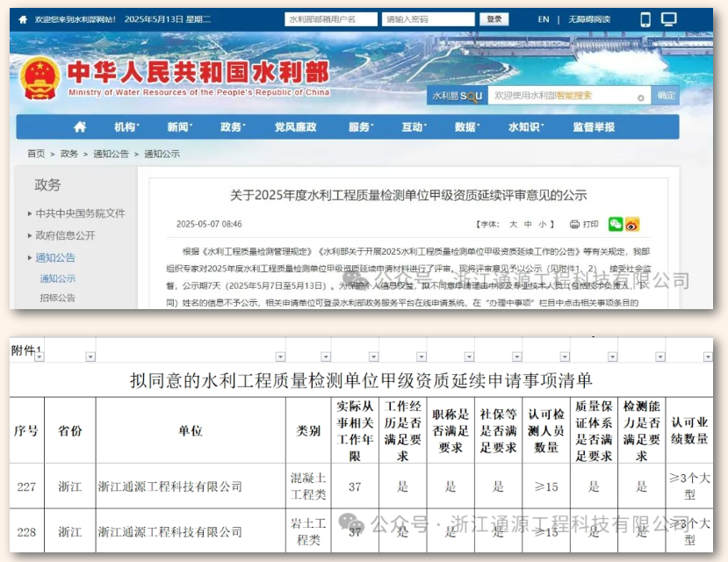Switch the site language with the EN link
The width and height of the screenshot is (728, 562).
pyautogui.click(x=544, y=19)
